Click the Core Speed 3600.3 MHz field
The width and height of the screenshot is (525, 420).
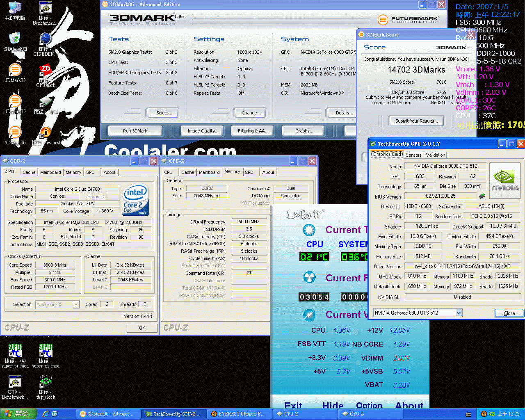pyautogui.click(x=55, y=265)
